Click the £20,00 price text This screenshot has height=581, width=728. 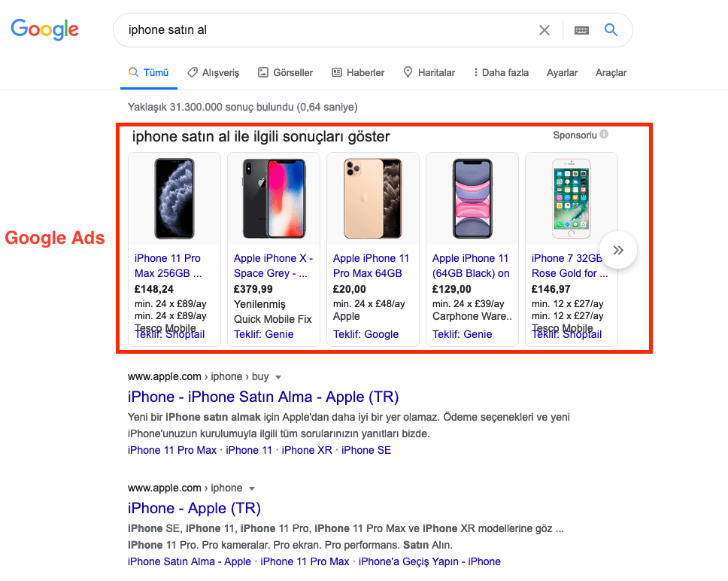(x=349, y=289)
